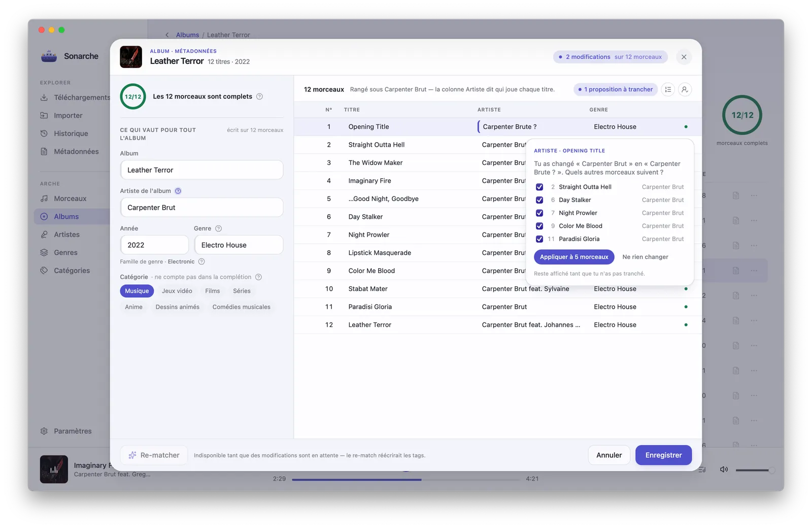Screen dimensions: 812x528
Task: Open Artistes in the sidebar
Action: pyautogui.click(x=67, y=235)
